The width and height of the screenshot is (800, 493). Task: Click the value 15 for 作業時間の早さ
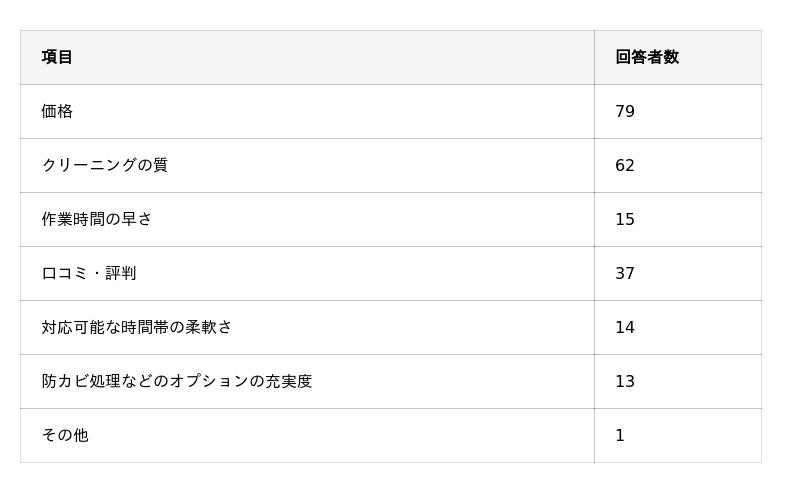click(x=625, y=219)
